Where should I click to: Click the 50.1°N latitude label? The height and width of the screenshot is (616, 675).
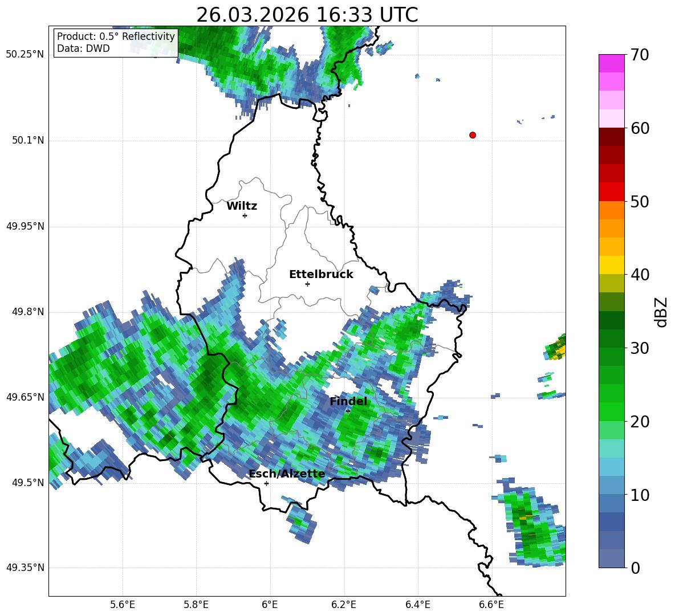pos(28,140)
